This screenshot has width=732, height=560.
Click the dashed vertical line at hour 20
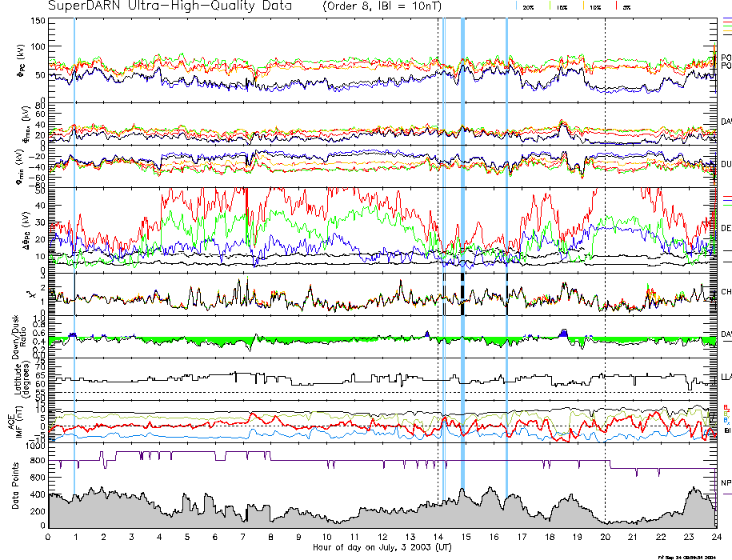pyautogui.click(x=605, y=270)
